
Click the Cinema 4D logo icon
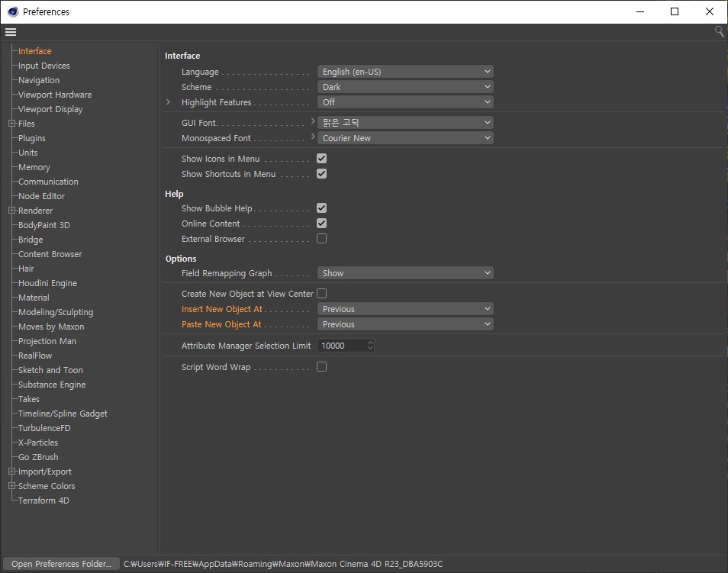tap(12, 11)
